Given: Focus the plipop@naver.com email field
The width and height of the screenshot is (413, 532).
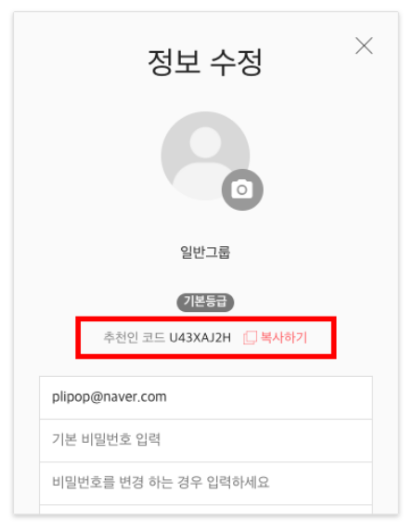Looking at the screenshot, I should pyautogui.click(x=206, y=397).
